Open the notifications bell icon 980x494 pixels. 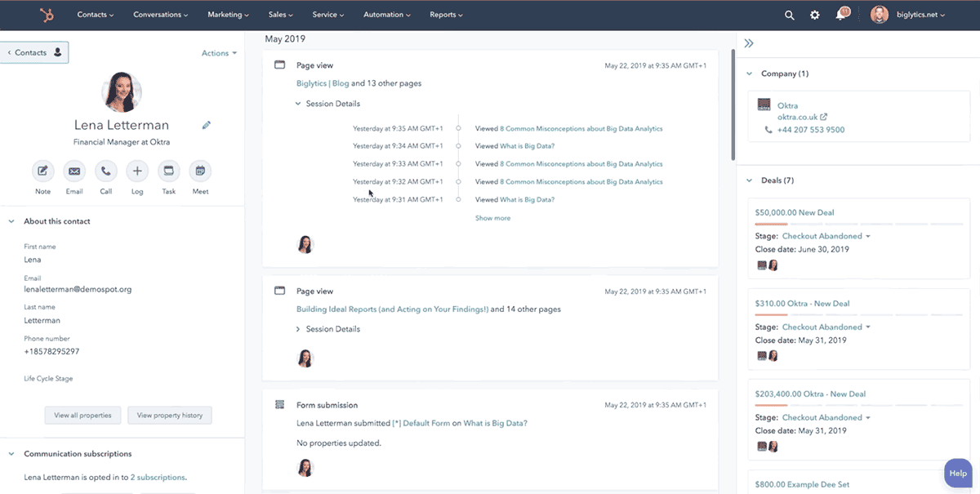coord(841,14)
